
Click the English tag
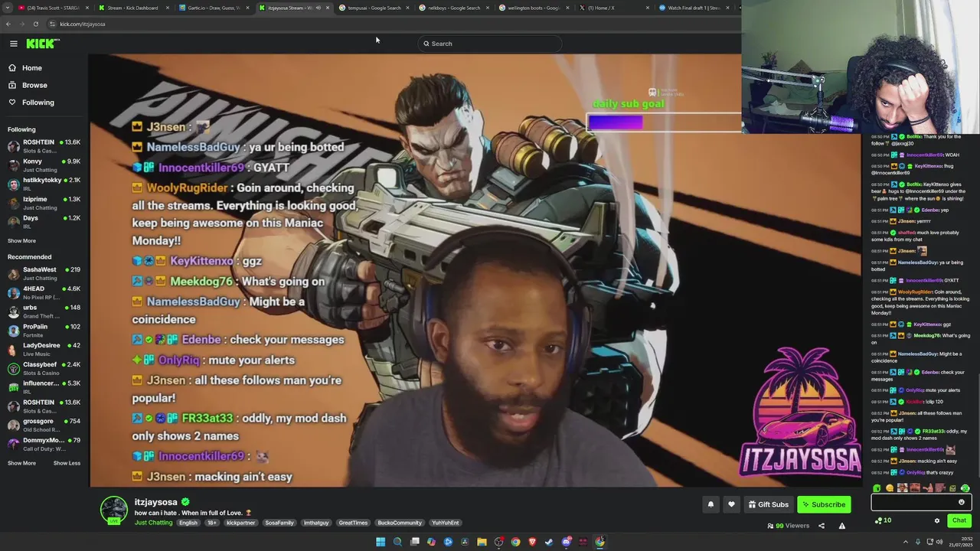pos(188,523)
